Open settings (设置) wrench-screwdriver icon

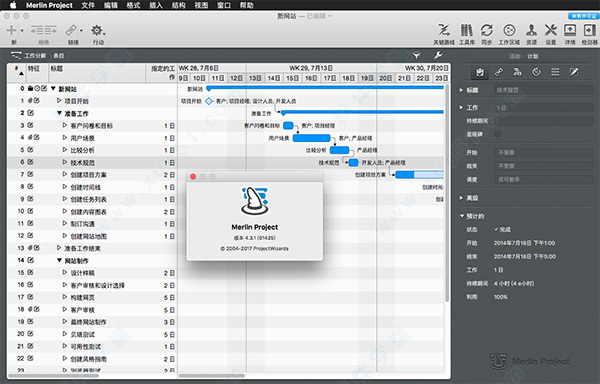[x=551, y=30]
